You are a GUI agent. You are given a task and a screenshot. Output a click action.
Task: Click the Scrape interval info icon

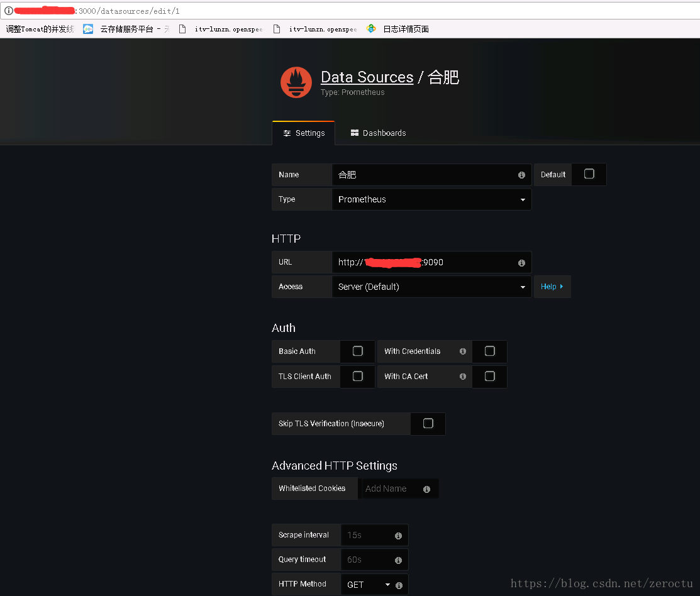point(398,536)
